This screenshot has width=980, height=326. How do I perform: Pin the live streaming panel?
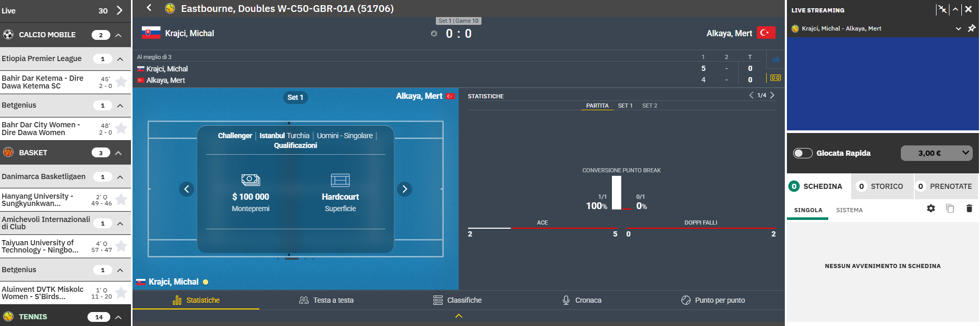pos(972,28)
